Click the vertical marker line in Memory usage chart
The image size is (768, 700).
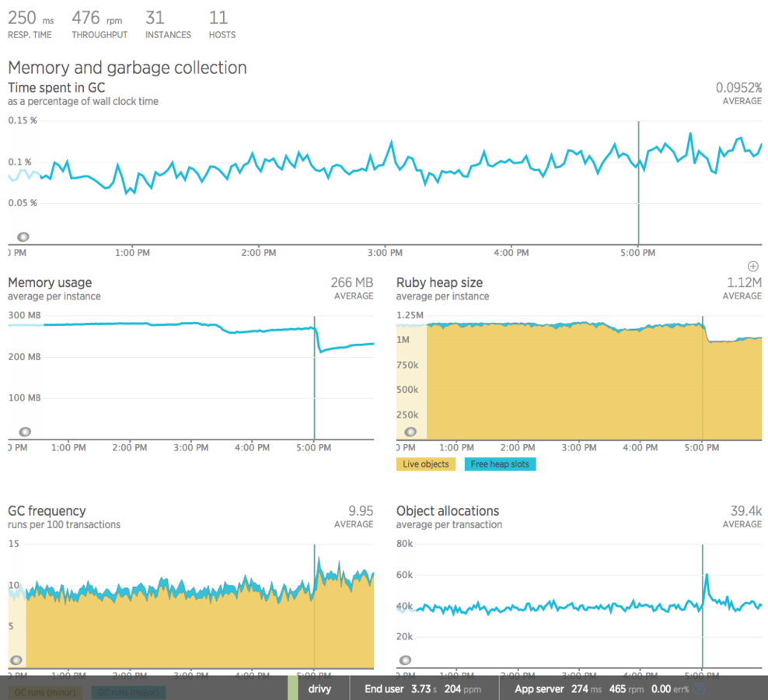pyautogui.click(x=315, y=377)
